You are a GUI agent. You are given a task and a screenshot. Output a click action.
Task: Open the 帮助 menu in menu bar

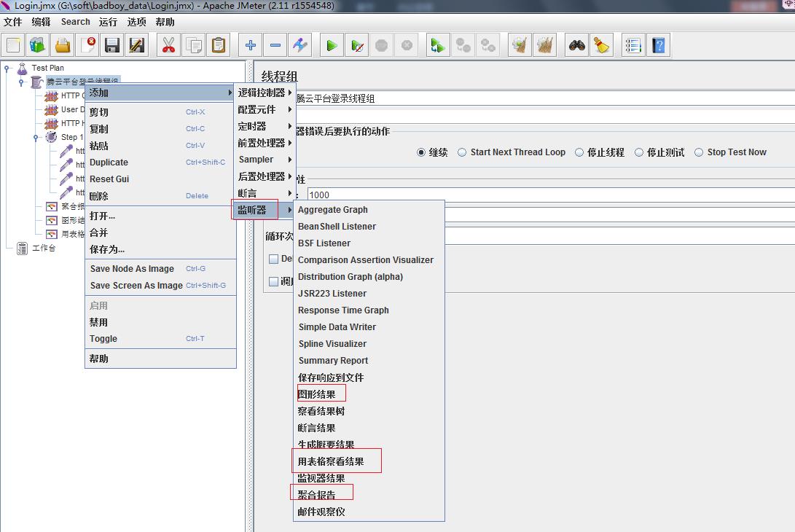tap(165, 22)
